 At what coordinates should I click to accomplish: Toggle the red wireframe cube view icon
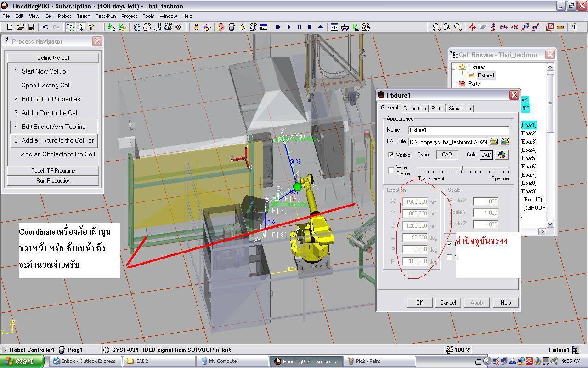click(549, 27)
